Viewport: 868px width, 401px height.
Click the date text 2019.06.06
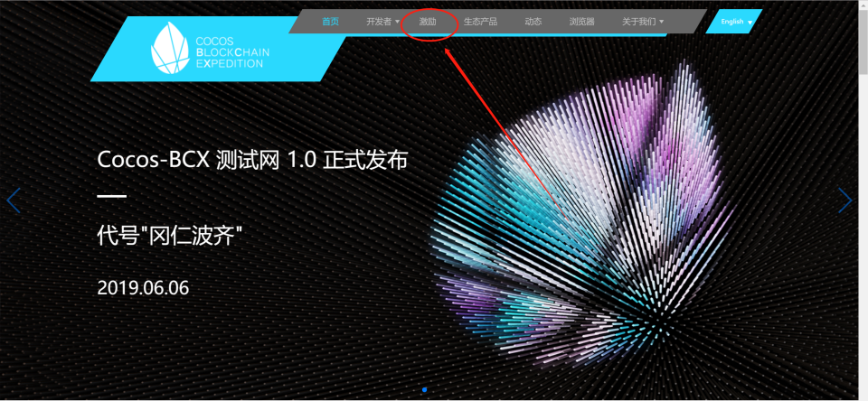pyautogui.click(x=143, y=287)
